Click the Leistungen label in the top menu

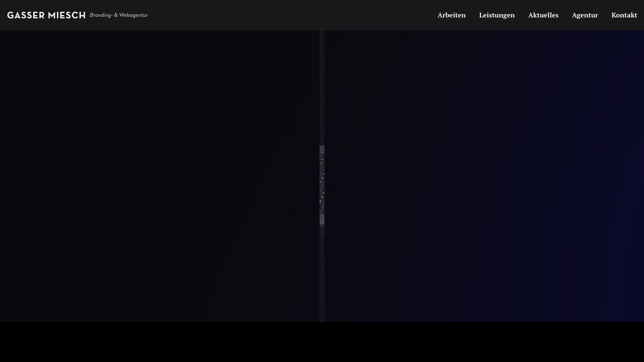point(497,15)
